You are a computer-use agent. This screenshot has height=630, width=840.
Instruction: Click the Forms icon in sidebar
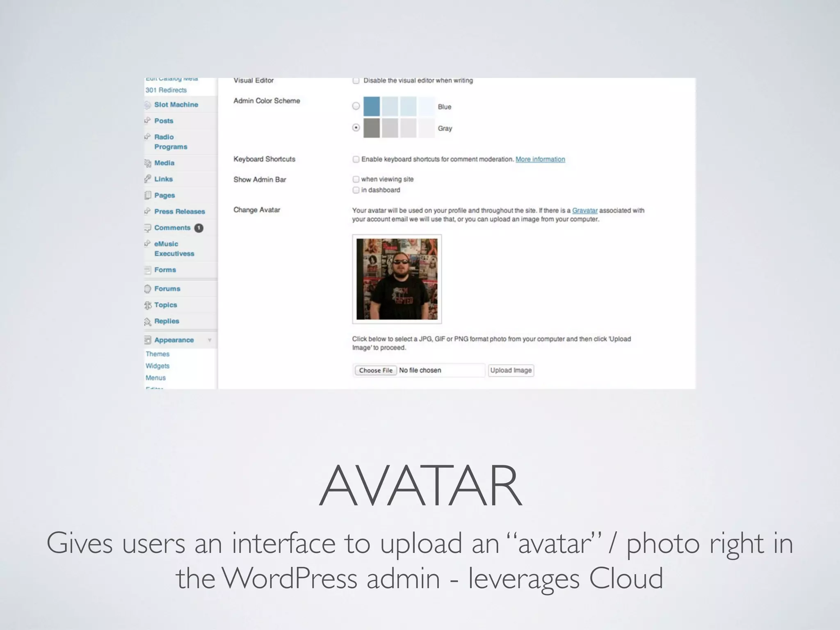(148, 270)
